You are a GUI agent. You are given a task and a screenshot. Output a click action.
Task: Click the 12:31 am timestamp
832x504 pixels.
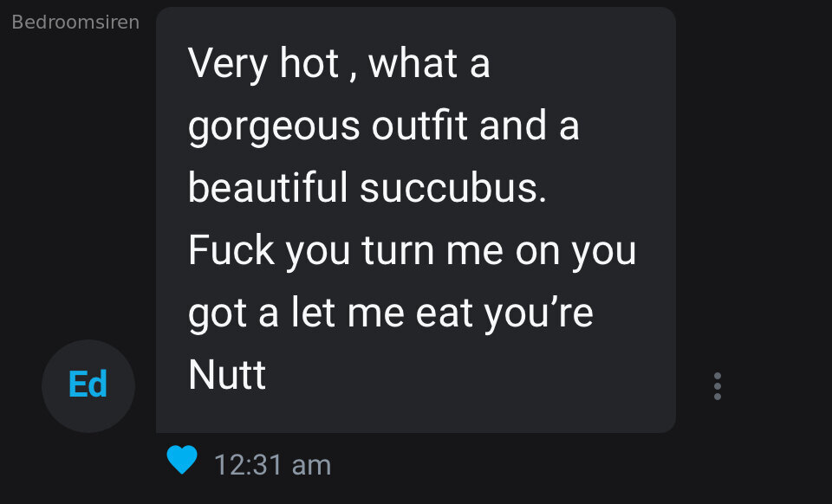[272, 465]
